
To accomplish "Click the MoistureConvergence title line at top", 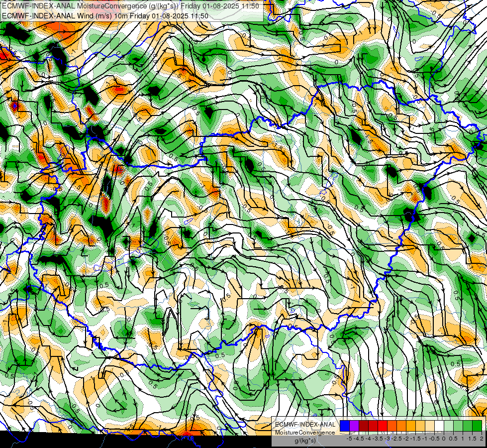I will click(x=130, y=6).
